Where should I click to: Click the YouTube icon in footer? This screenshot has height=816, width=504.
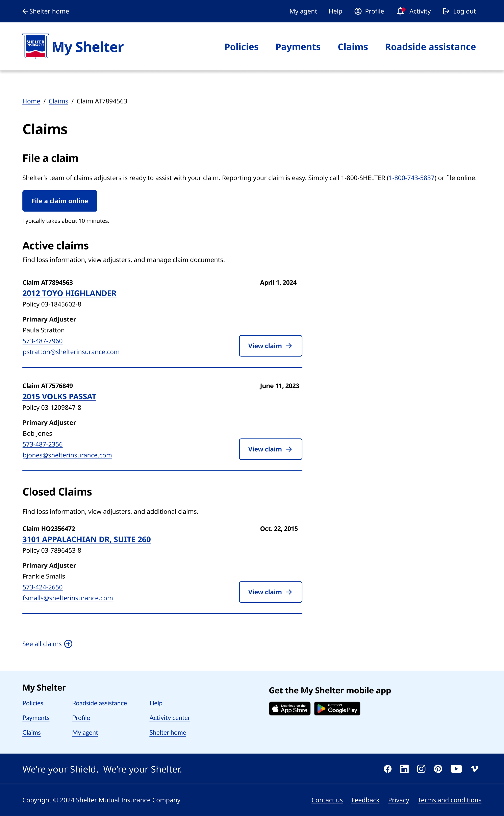coord(456,769)
